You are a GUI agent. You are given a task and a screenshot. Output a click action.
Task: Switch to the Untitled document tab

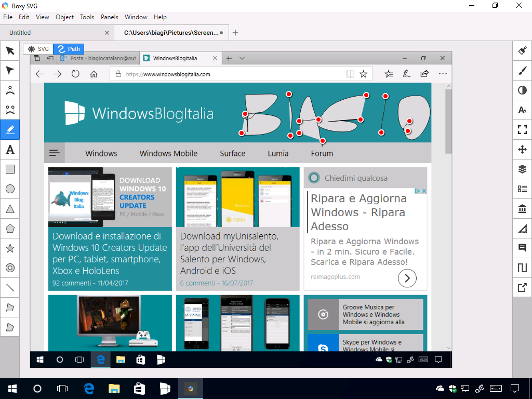tap(57, 33)
